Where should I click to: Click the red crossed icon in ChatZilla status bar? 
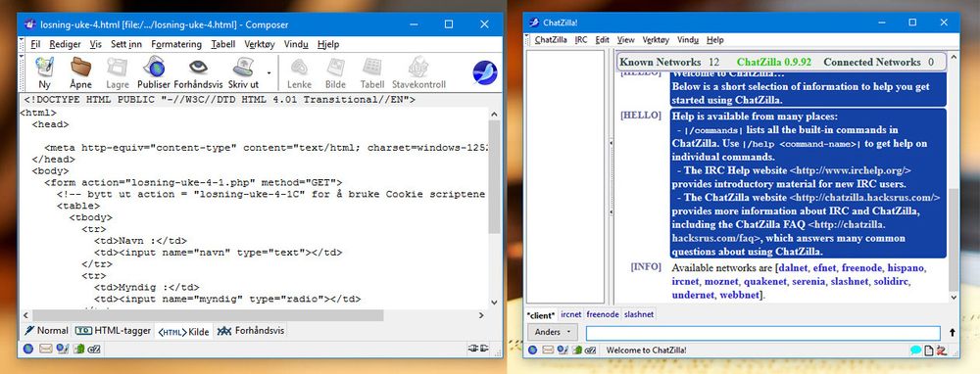[941, 351]
